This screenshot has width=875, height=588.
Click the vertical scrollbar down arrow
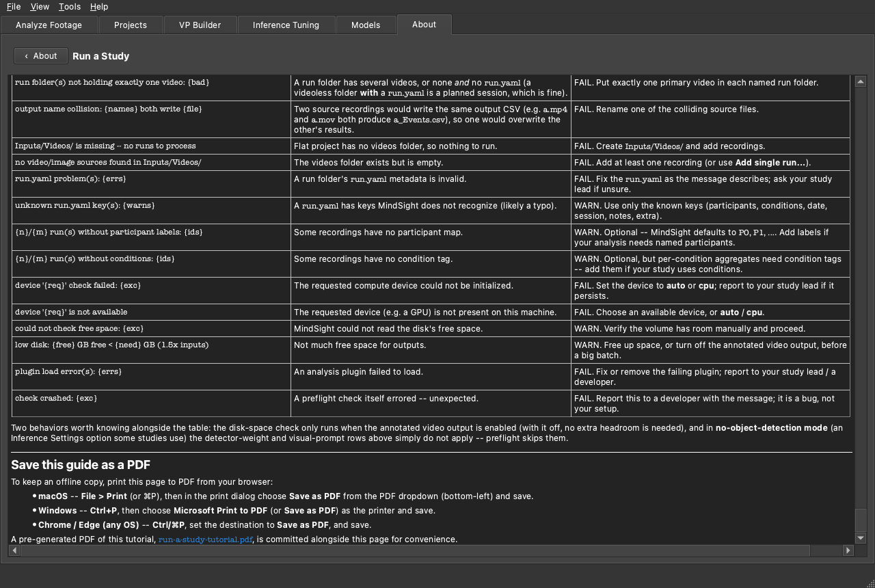(x=861, y=538)
